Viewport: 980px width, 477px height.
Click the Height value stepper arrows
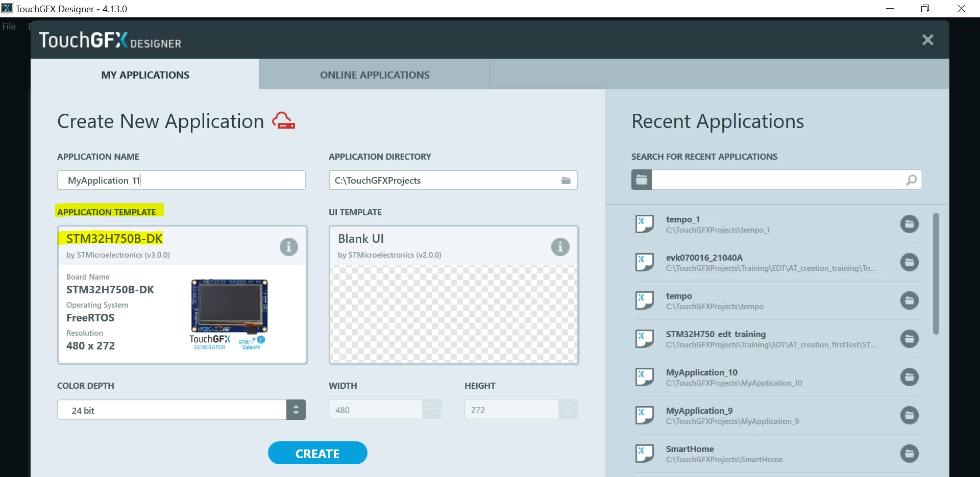point(568,410)
